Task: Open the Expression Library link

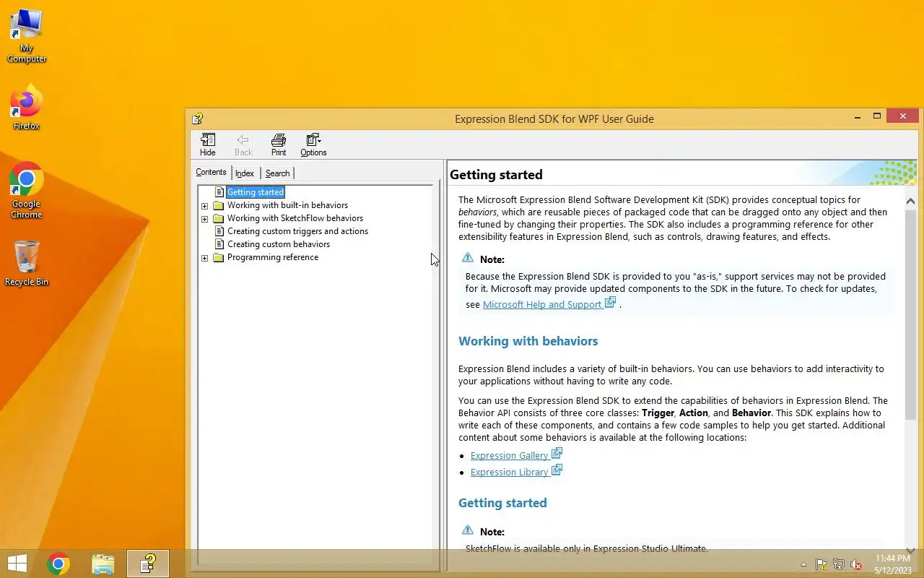Action: pyautogui.click(x=510, y=473)
